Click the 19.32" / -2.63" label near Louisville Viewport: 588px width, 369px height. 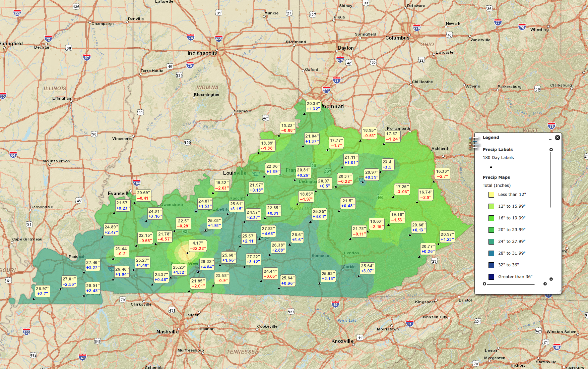[222, 186]
